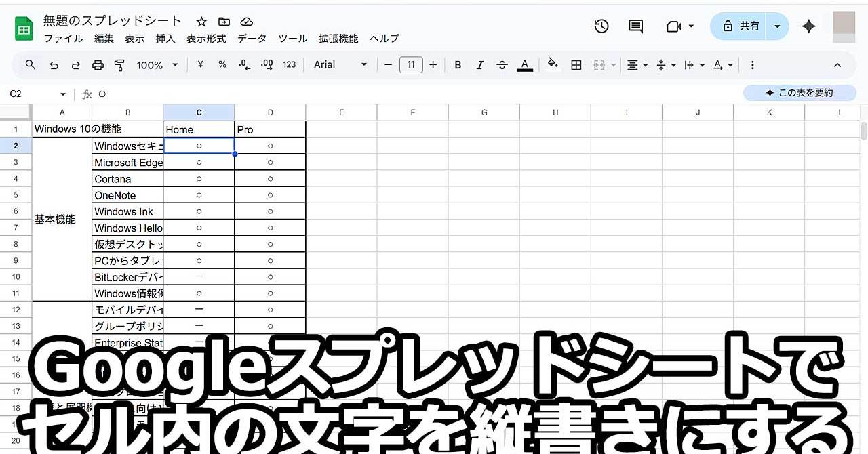Open the comments icon
Screen dimensions: 868x454
pyautogui.click(x=635, y=26)
